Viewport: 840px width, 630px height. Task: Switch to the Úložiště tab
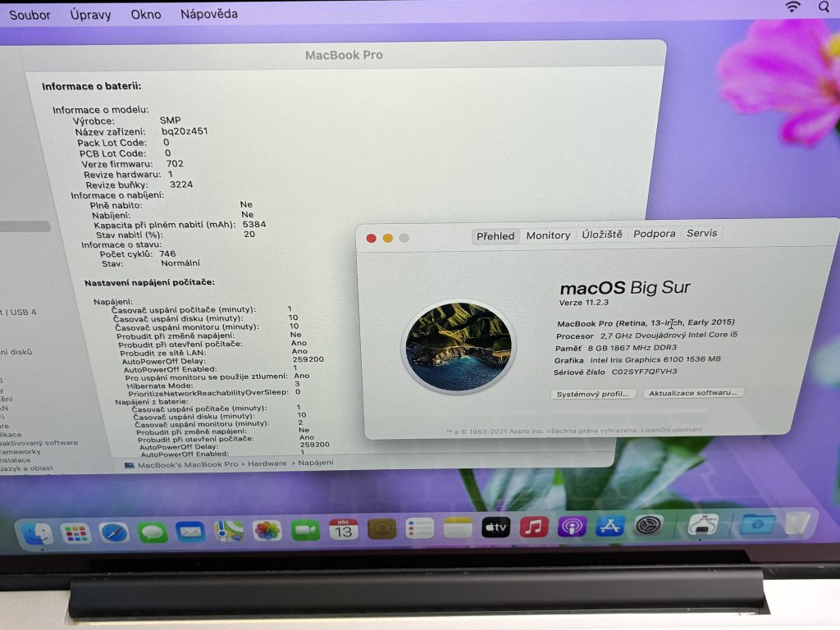tap(601, 234)
